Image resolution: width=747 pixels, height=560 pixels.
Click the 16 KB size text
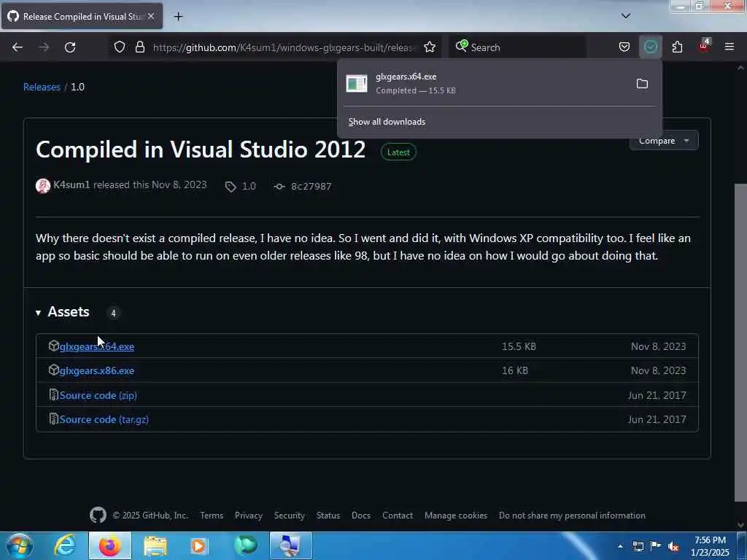click(x=515, y=370)
